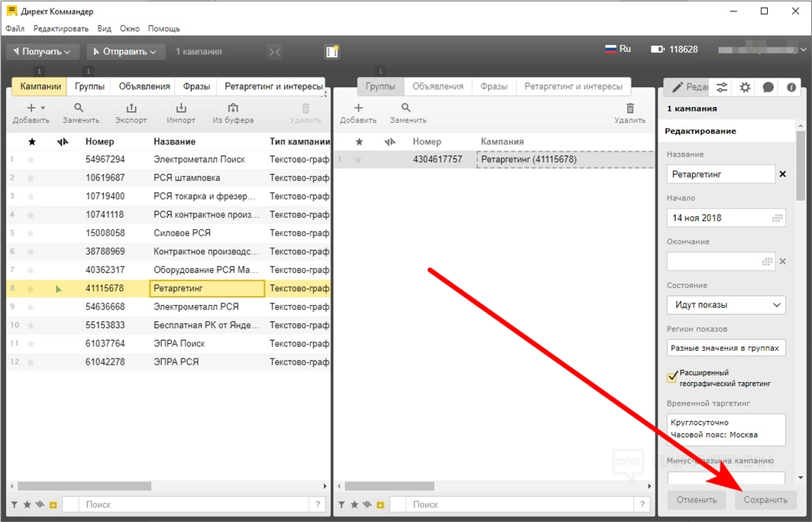Click the From buffer (Из буфера) icon
Image resolution: width=812 pixels, height=522 pixels.
coord(233,108)
